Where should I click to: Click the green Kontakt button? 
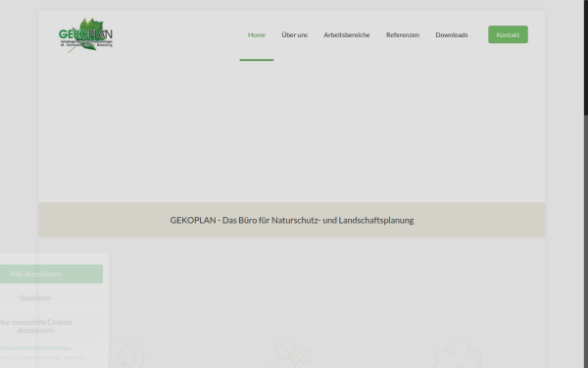(x=508, y=34)
